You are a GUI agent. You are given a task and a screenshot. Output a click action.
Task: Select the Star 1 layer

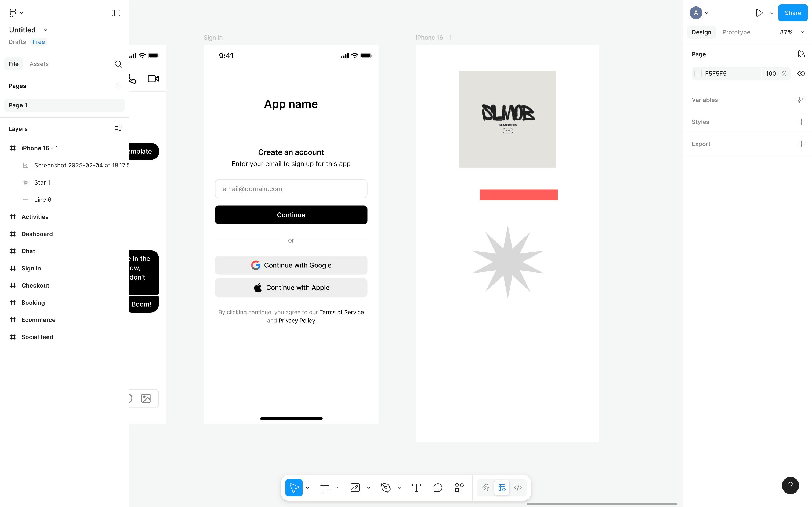coord(42,182)
